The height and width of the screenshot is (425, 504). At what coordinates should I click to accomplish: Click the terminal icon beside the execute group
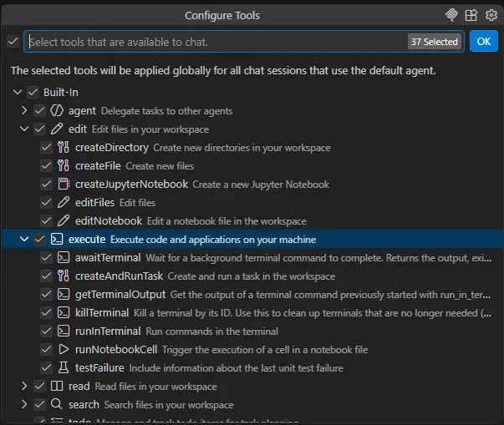[x=57, y=240]
